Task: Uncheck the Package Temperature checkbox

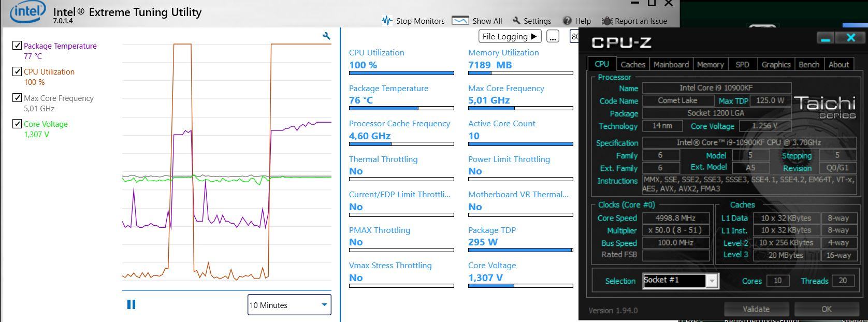Action: (x=17, y=46)
